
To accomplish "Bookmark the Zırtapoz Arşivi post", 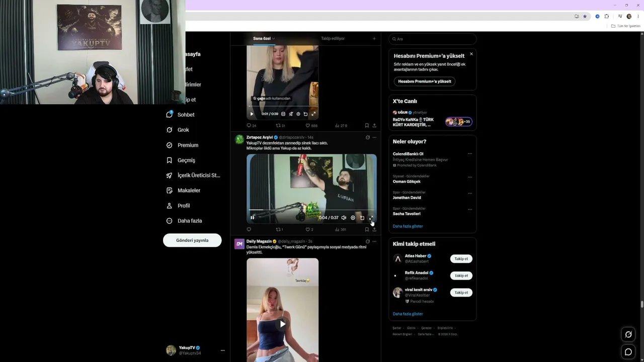I will click(x=367, y=229).
